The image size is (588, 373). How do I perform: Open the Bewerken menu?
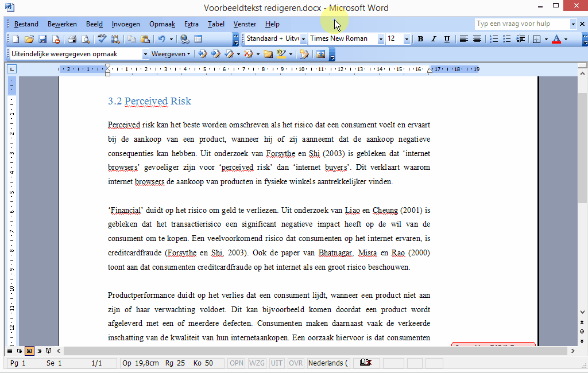pyautogui.click(x=62, y=24)
